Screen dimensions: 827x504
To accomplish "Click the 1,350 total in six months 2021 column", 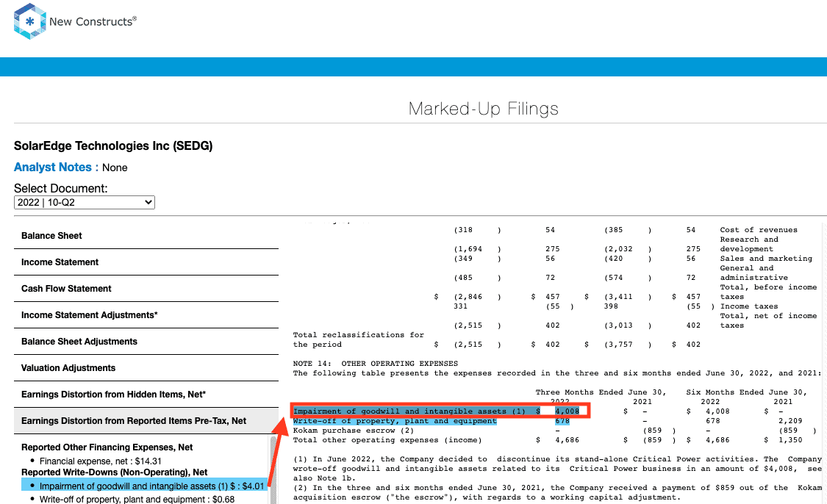I will coord(790,439).
